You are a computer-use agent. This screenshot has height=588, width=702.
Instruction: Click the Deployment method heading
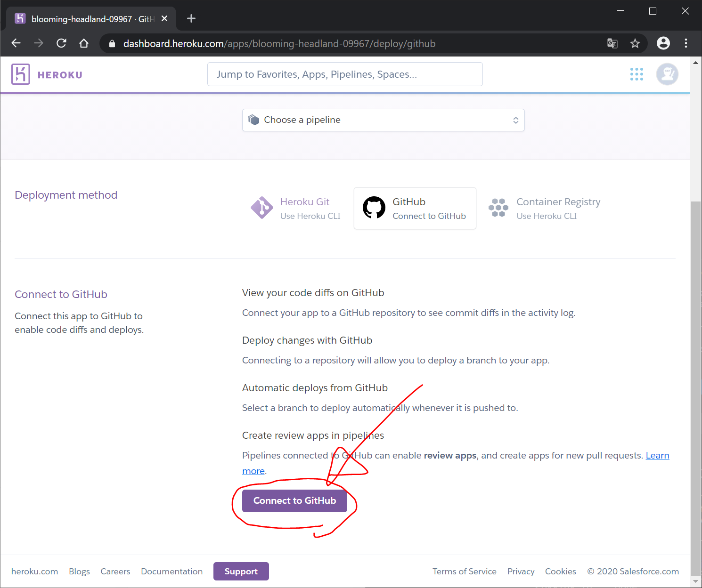click(66, 195)
